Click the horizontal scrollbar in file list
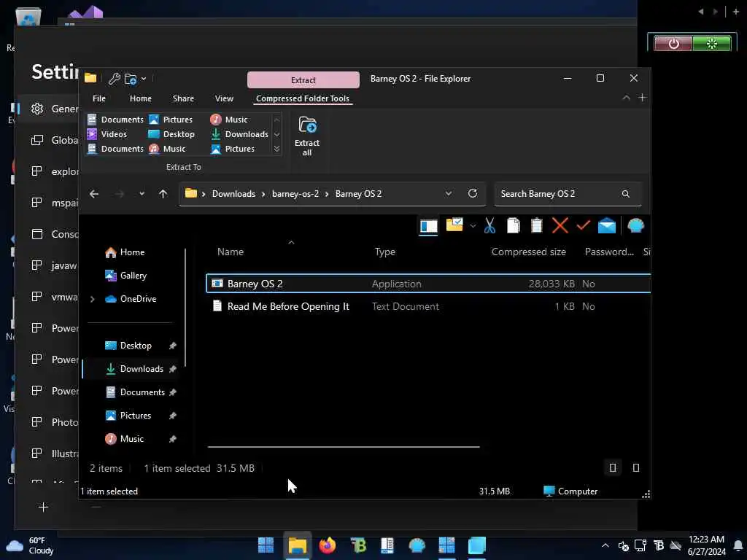747x560 pixels. click(x=344, y=447)
